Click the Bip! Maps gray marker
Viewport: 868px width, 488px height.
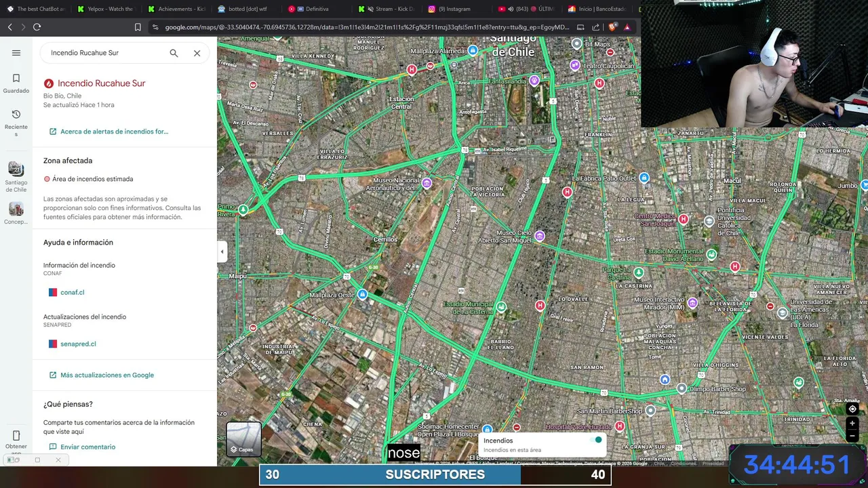[576, 44]
